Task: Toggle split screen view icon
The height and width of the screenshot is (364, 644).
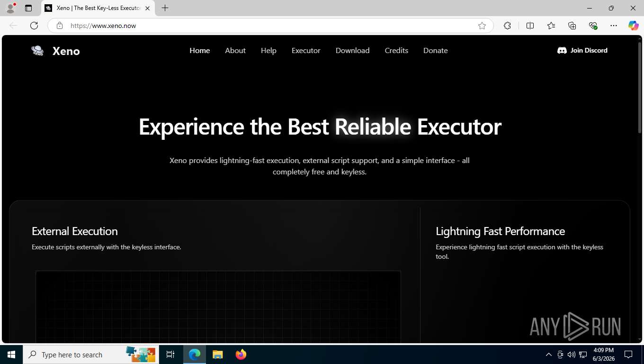Action: click(530, 26)
